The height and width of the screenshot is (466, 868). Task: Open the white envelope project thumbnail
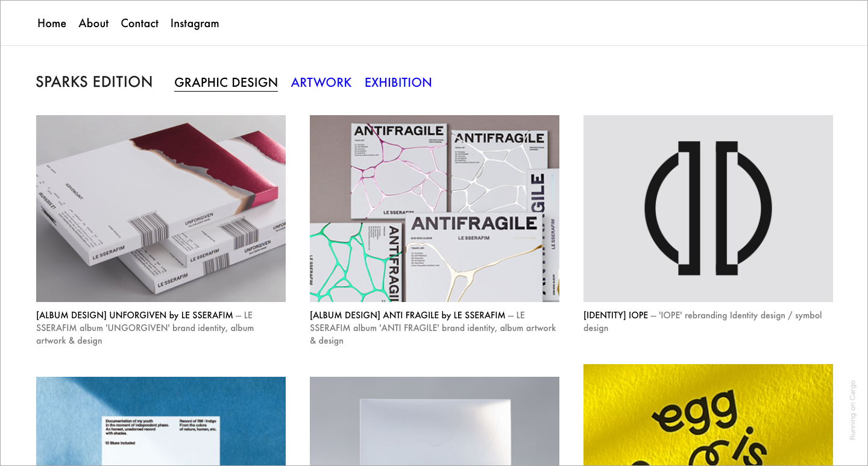(435, 421)
